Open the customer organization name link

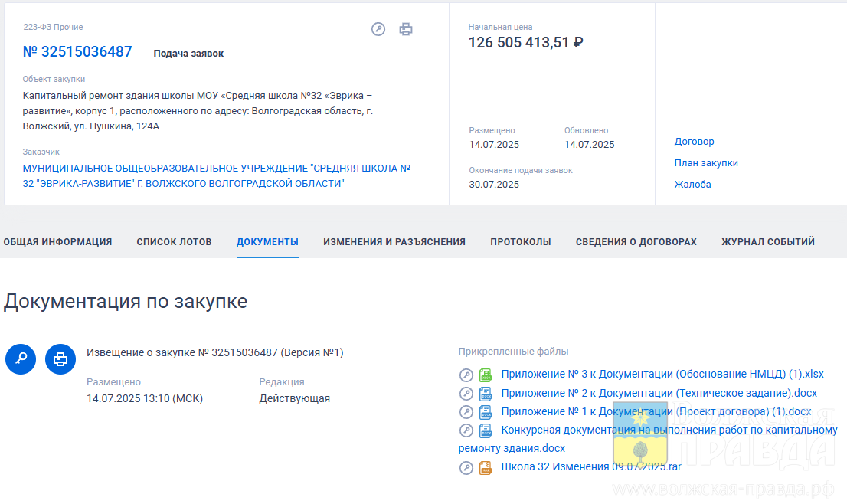[x=217, y=175]
